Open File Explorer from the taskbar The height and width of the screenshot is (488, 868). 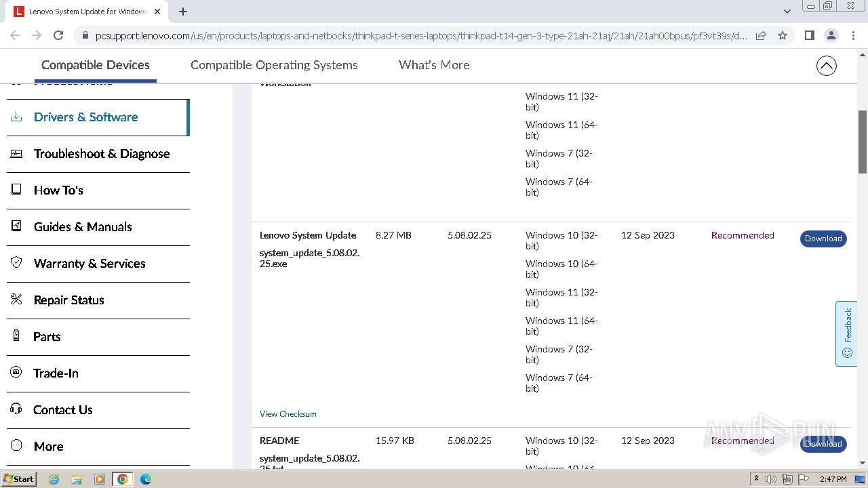click(77, 479)
